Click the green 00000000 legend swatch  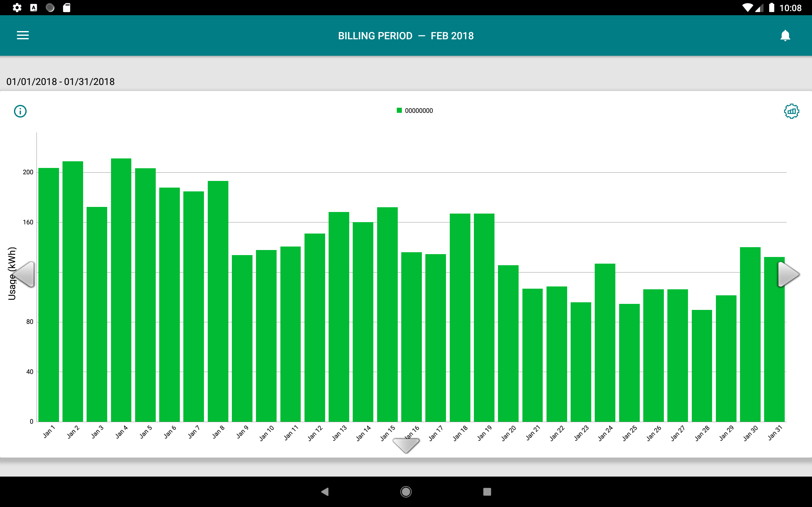399,110
